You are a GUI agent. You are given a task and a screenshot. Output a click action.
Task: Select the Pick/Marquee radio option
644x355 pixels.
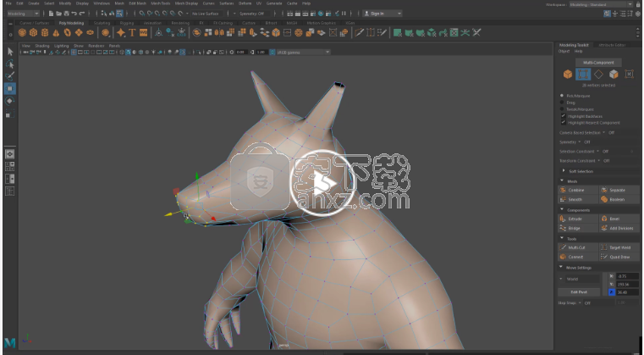click(562, 96)
